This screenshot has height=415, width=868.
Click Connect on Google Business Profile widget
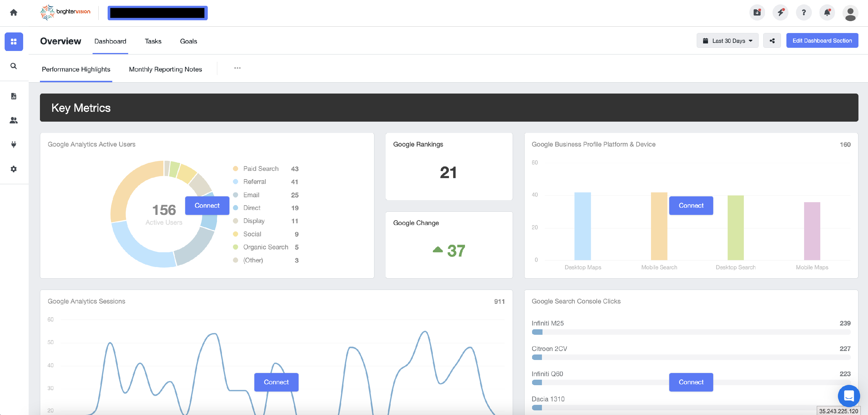691,206
